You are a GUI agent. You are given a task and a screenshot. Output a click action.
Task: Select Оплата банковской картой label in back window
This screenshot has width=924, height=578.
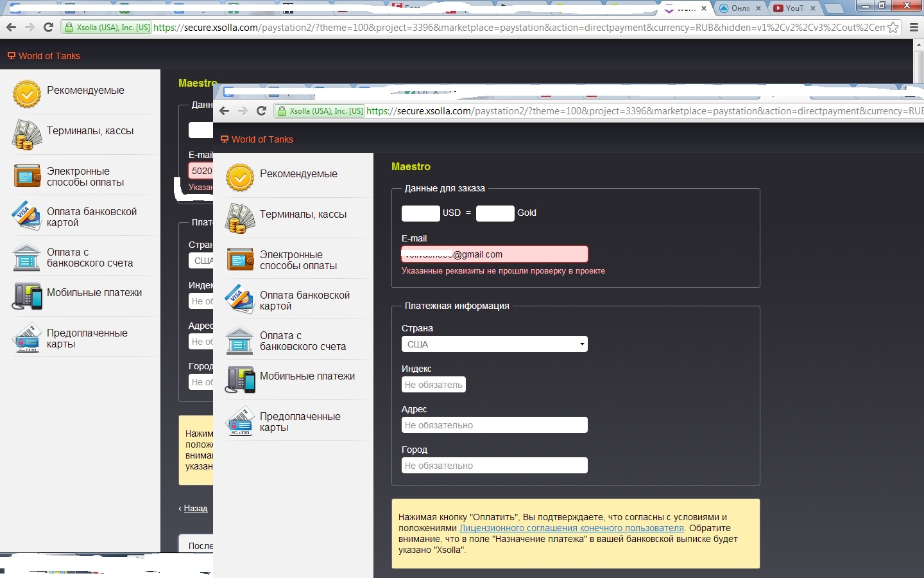point(92,217)
